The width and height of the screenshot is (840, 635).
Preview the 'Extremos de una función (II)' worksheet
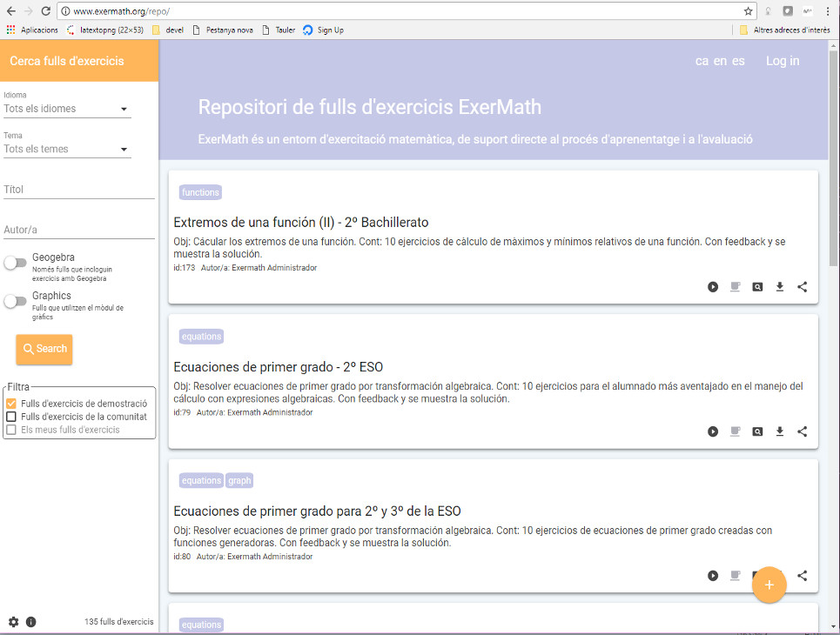tap(757, 287)
